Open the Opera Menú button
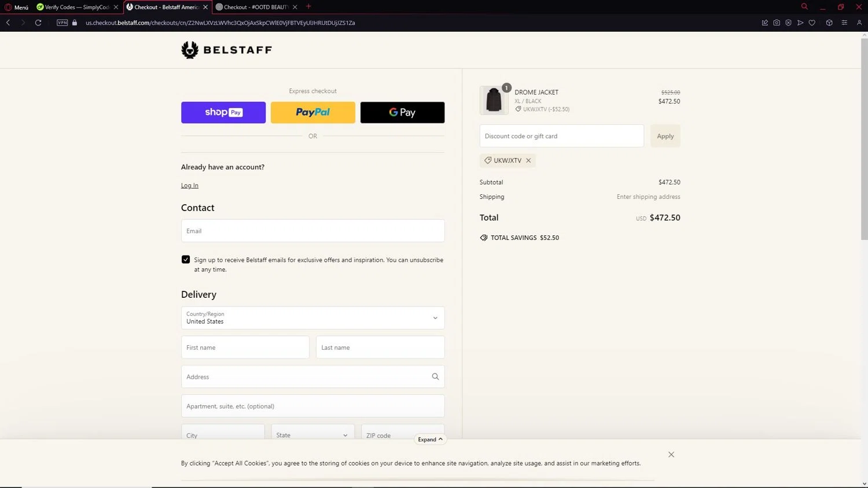This screenshot has height=488, width=868. (17, 7)
